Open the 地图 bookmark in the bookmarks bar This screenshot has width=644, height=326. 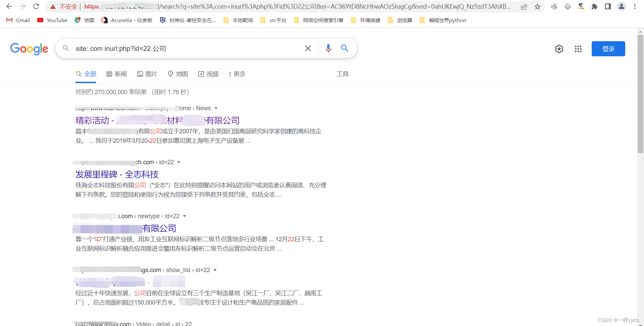point(85,20)
